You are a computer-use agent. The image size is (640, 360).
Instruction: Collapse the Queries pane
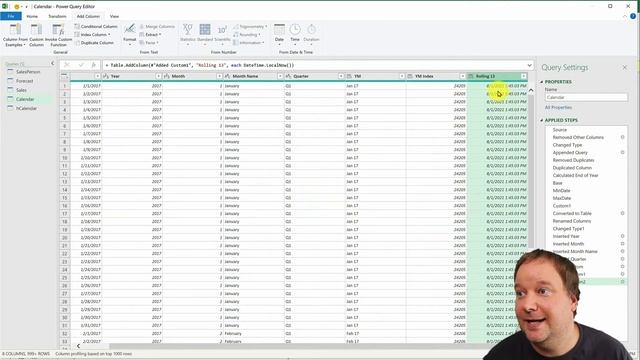[52, 63]
